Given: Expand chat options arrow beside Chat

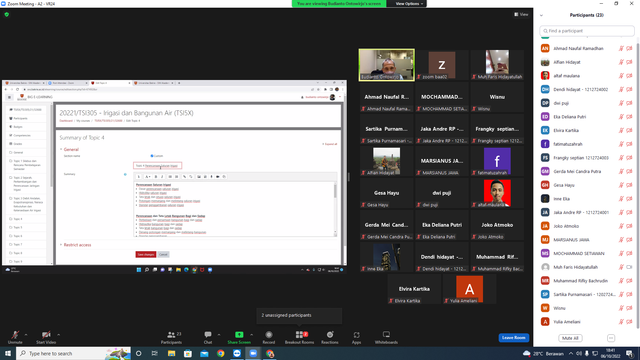Looking at the screenshot, I should click(219, 335).
